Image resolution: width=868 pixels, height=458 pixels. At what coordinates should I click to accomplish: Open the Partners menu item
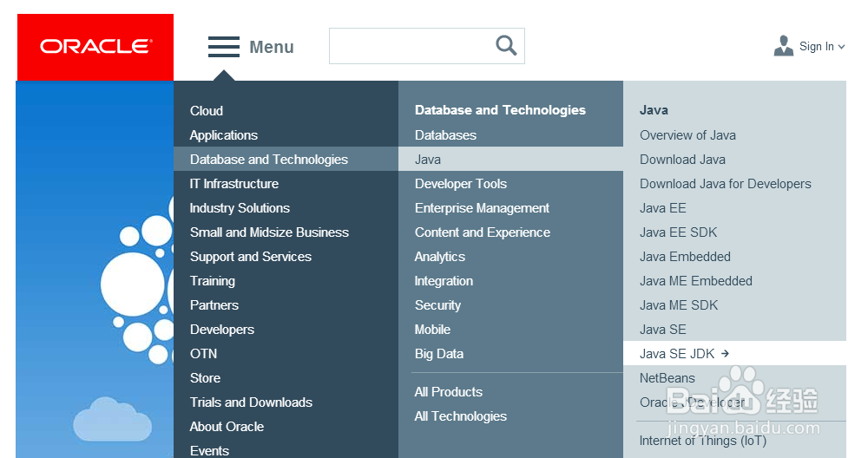click(214, 305)
